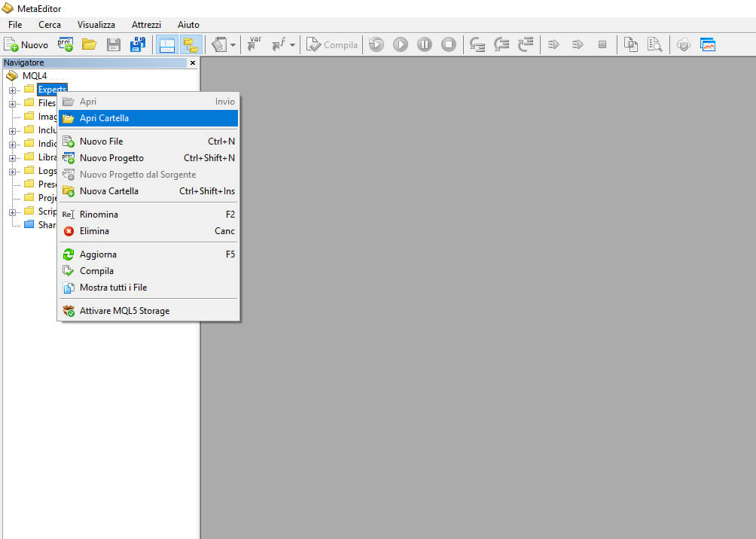Click the start debugging play icon
Viewport: 756px width, 539px height.
pyautogui.click(x=400, y=45)
